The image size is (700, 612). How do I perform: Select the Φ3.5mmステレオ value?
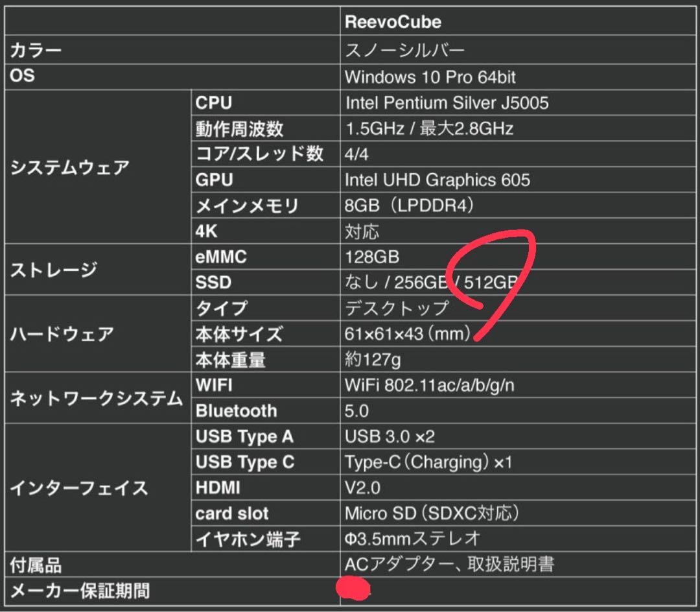[412, 539]
